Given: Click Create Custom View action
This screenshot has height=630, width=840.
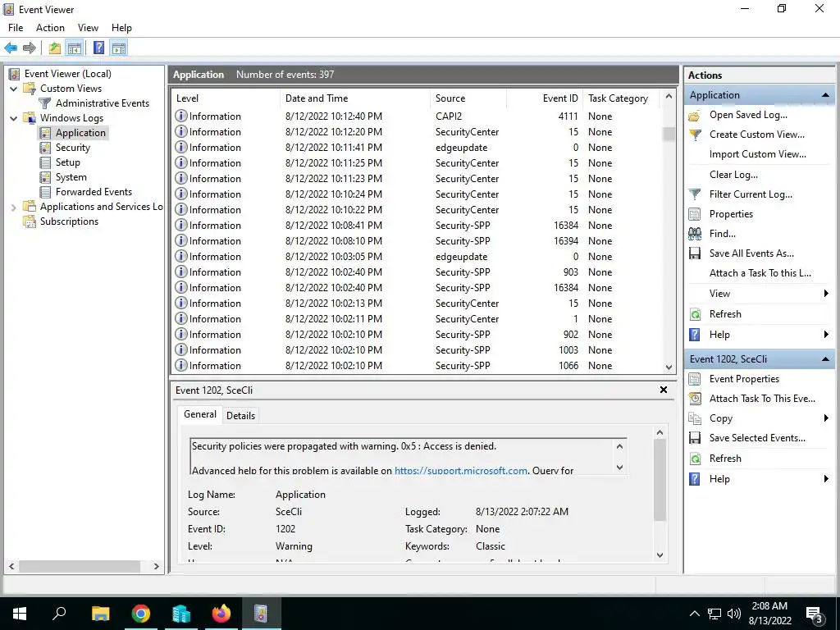Looking at the screenshot, I should pyautogui.click(x=757, y=135).
